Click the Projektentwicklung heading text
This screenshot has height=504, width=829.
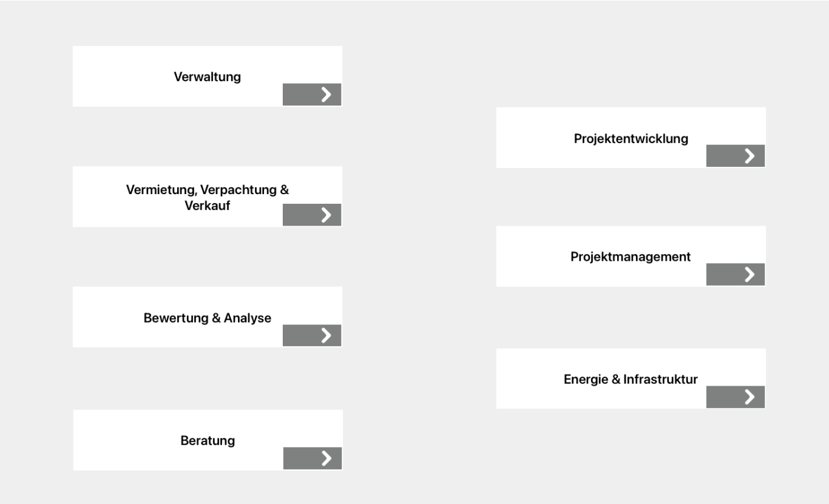pos(631,139)
